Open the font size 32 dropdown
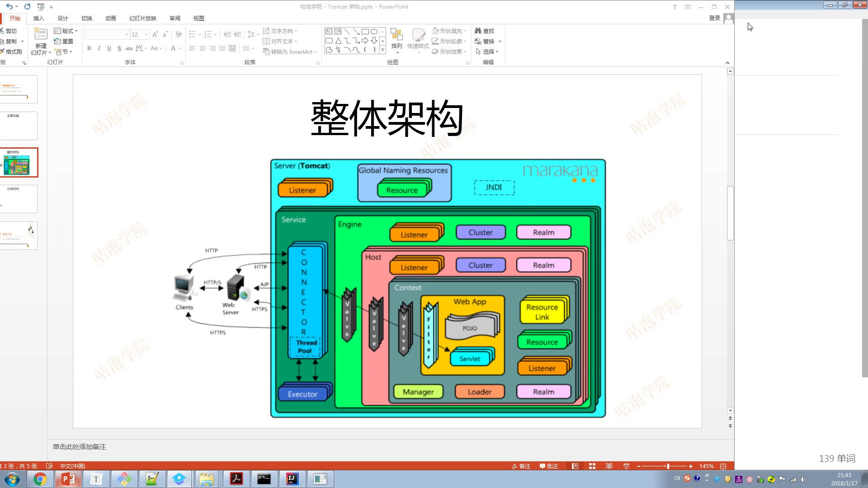Image resolution: width=868 pixels, height=488 pixels. (146, 34)
